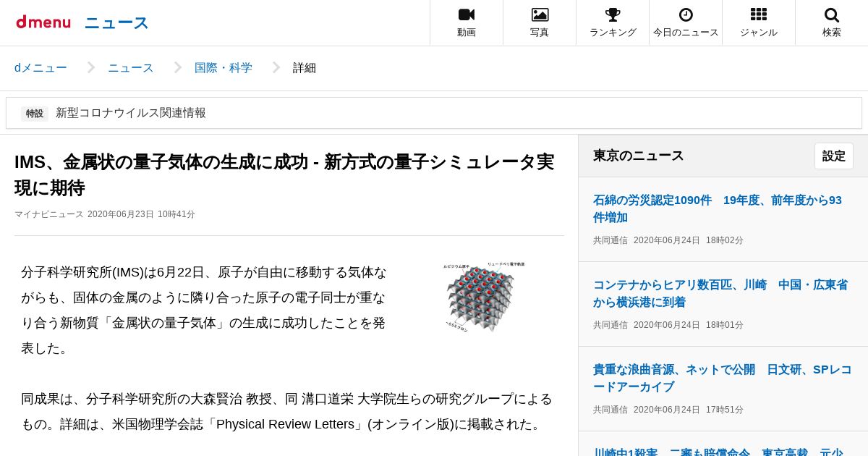Click the 特設 label tag
This screenshot has height=456, width=868.
(35, 114)
